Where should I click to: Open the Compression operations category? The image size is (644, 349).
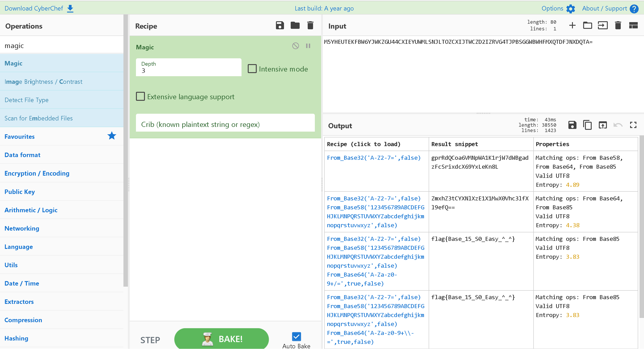click(x=23, y=320)
